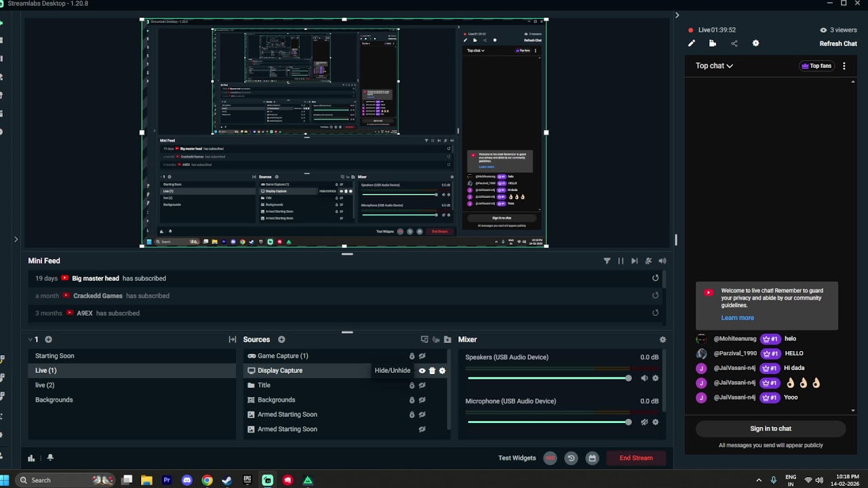Open Mini Feed filter icon
Screen dimensions: 868x488
(607, 261)
